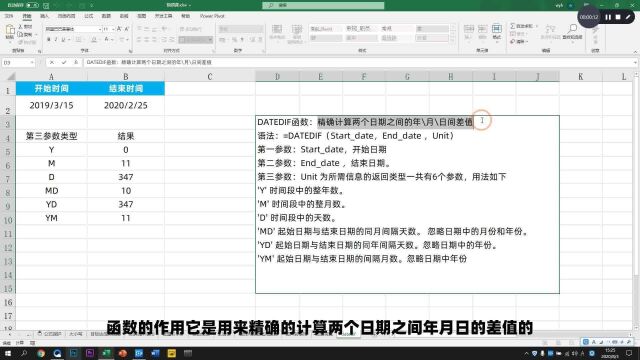Toggle Bold formatting in the font group

(x=49, y=40)
